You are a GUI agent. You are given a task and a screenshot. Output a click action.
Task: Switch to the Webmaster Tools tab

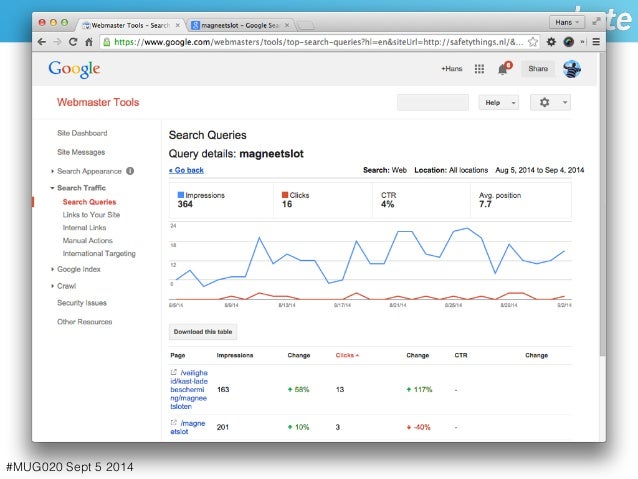click(130, 25)
